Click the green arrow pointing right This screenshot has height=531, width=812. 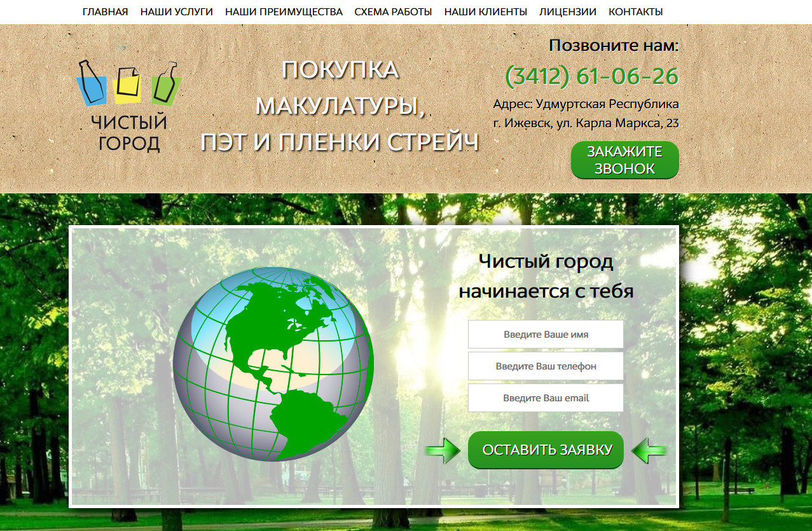(x=443, y=450)
